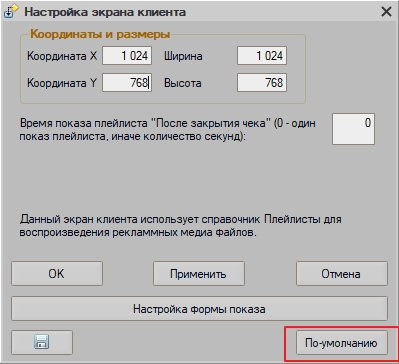
Task: Focus the Координата Y field
Action: click(x=127, y=83)
